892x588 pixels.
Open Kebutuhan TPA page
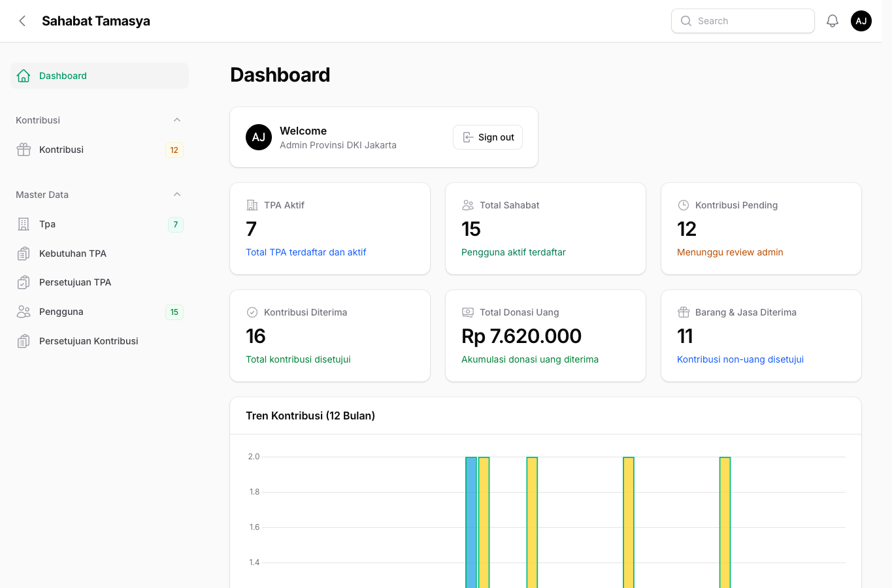click(99, 253)
